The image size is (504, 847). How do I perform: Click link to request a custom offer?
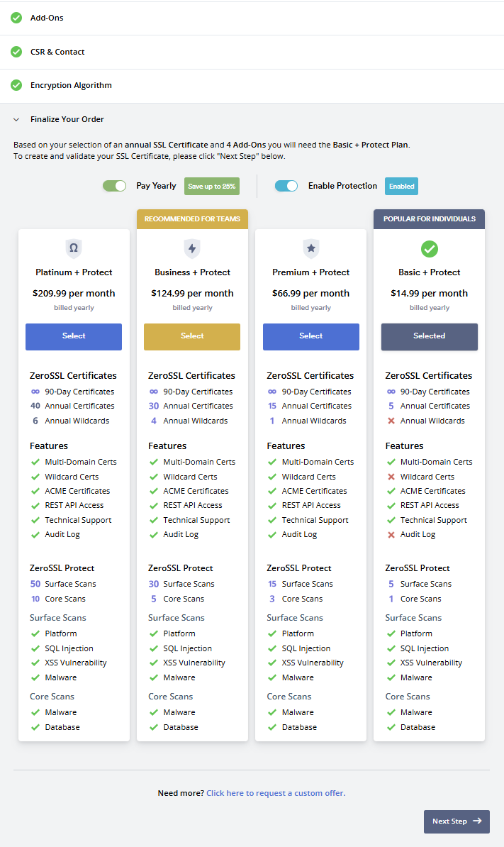click(276, 793)
